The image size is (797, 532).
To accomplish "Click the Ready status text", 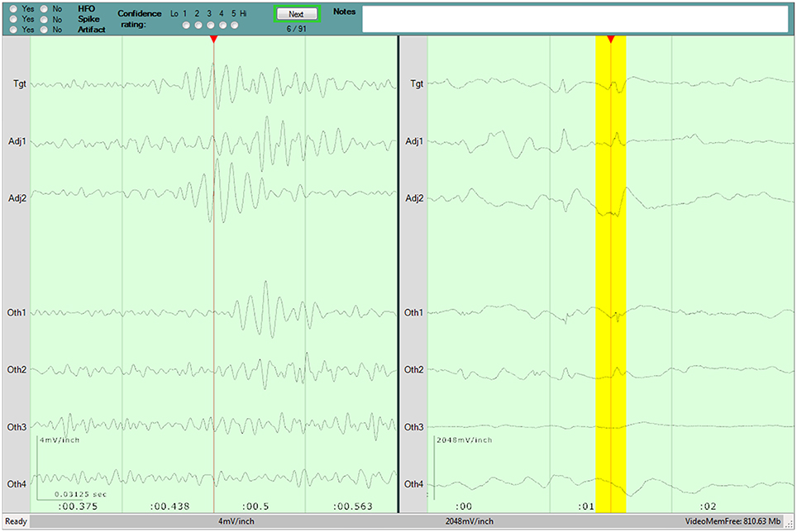I will [x=16, y=521].
